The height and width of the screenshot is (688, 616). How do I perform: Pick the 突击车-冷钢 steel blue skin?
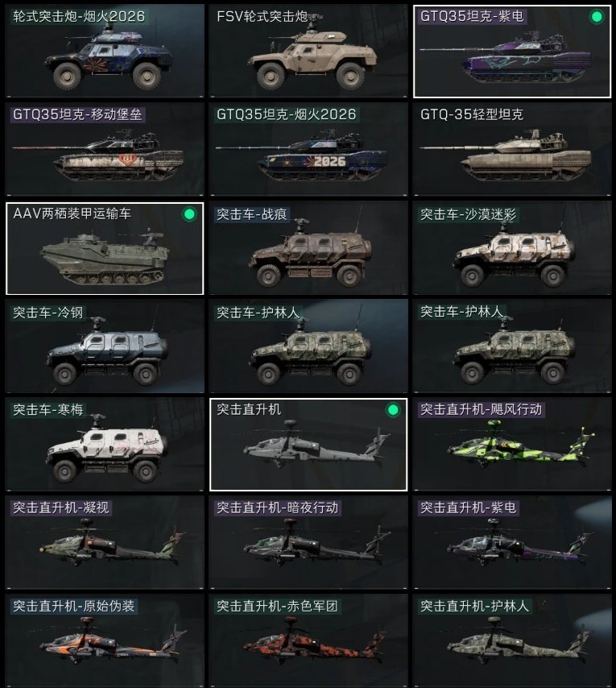(105, 346)
